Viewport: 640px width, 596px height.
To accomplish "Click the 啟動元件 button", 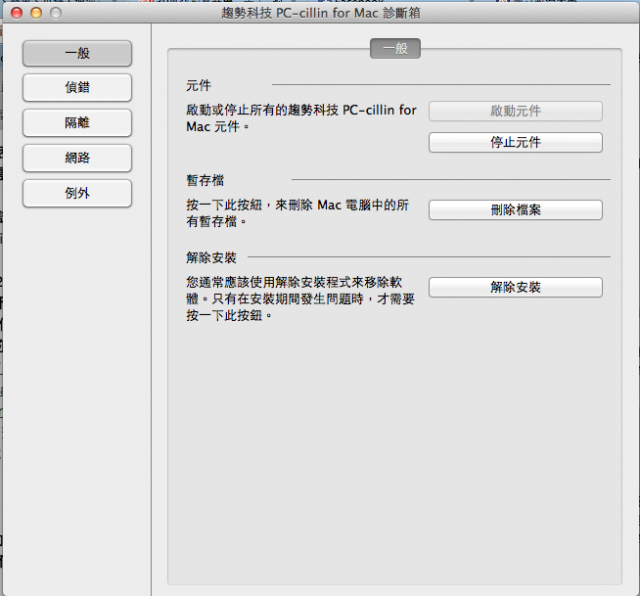I will 516,111.
